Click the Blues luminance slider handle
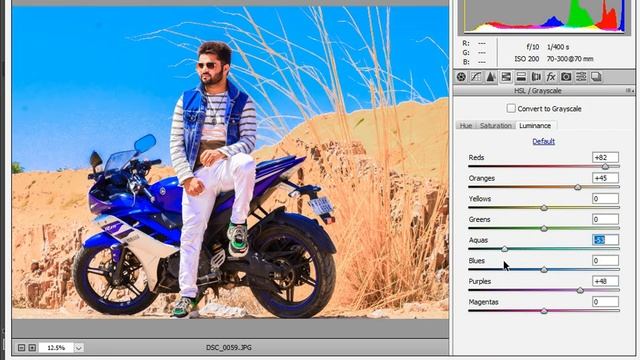 click(x=544, y=269)
